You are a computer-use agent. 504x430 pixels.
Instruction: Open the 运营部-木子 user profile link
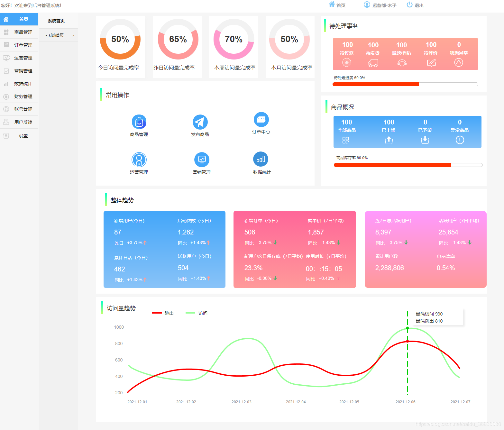pos(380,5)
